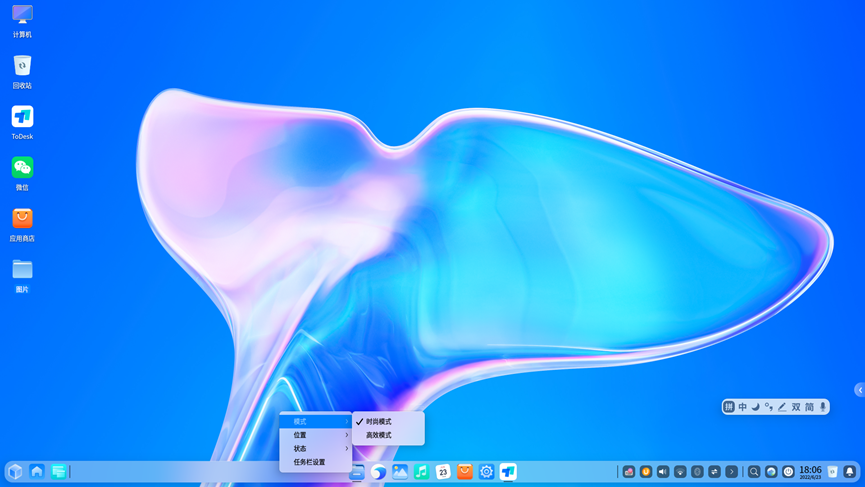Open the 计算机 desktop icon
Viewport: 865px width, 487px height.
pos(22,21)
